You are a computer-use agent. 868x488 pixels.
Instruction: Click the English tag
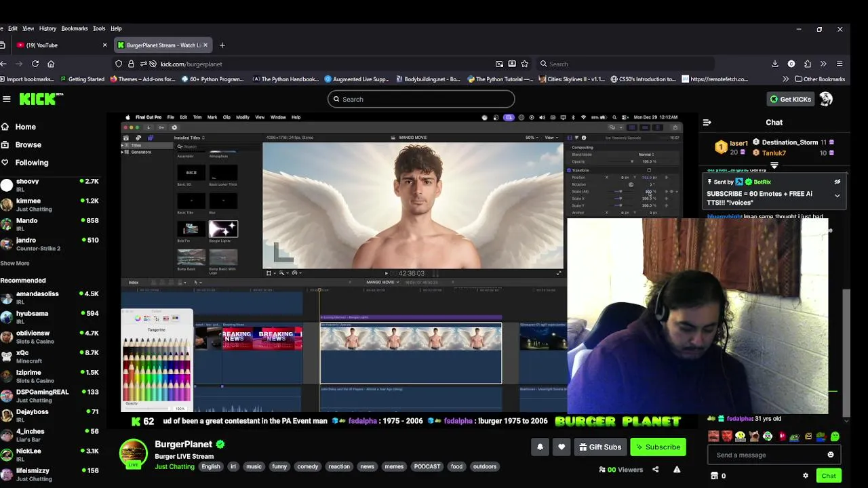210,466
